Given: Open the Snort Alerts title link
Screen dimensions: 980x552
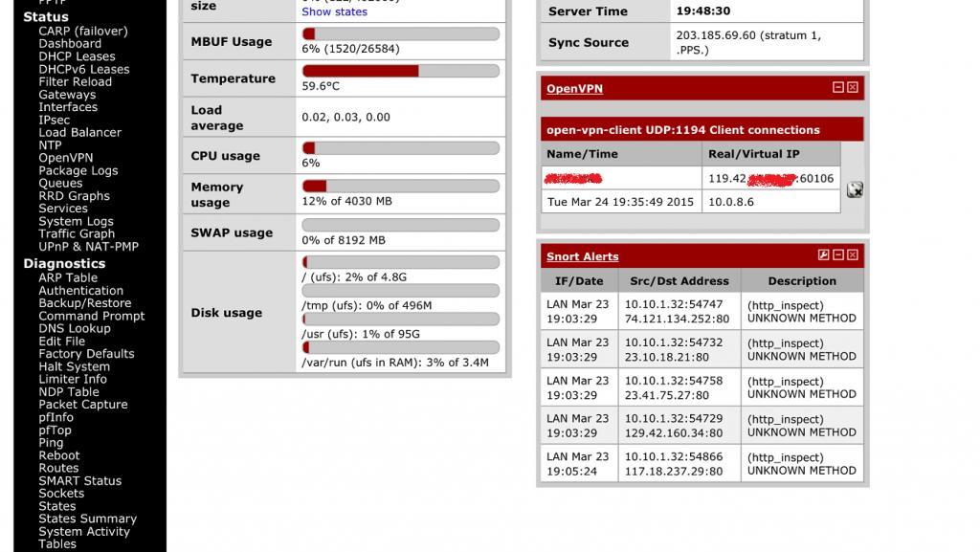Looking at the screenshot, I should coord(583,256).
